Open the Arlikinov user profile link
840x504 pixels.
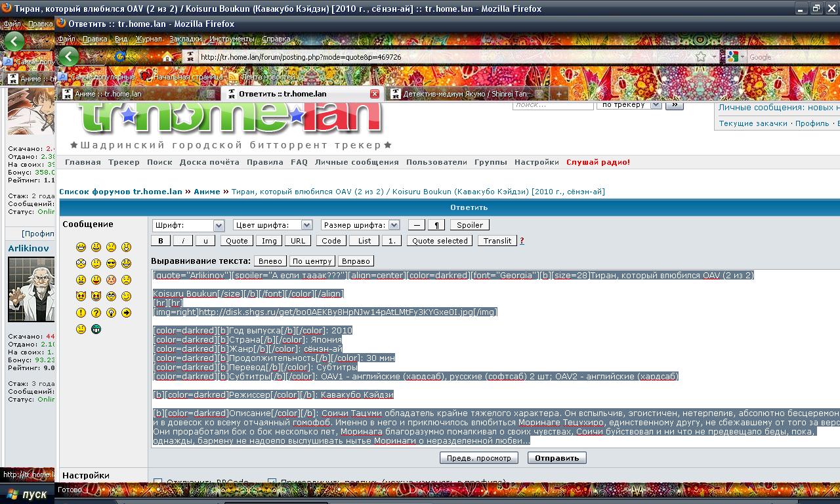pyautogui.click(x=28, y=248)
